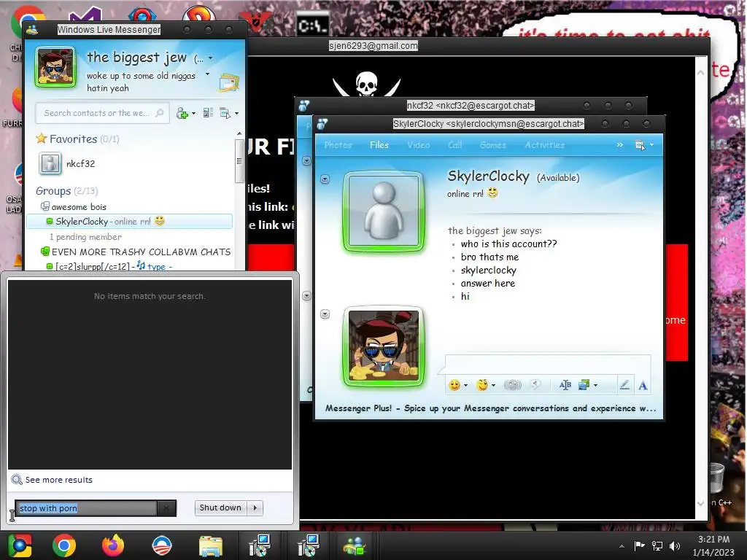Click the add contact icon
Viewport: 747px width, 560px height.
tap(182, 113)
